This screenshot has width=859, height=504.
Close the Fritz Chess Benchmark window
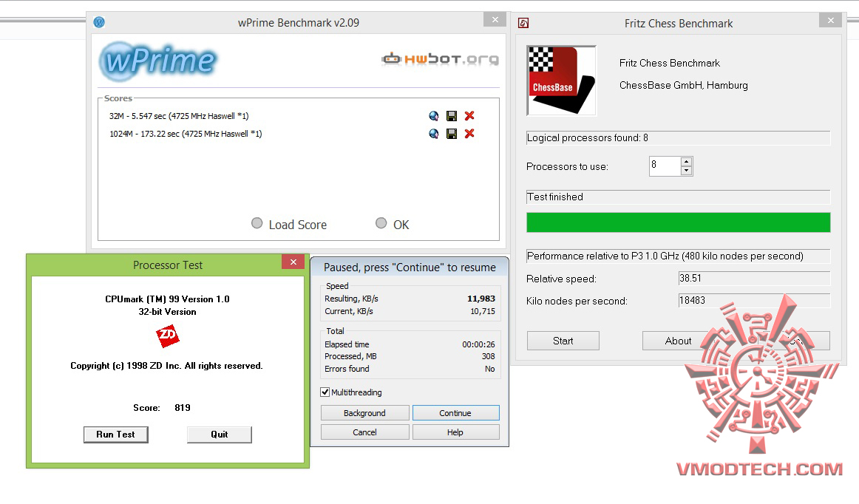(x=830, y=20)
